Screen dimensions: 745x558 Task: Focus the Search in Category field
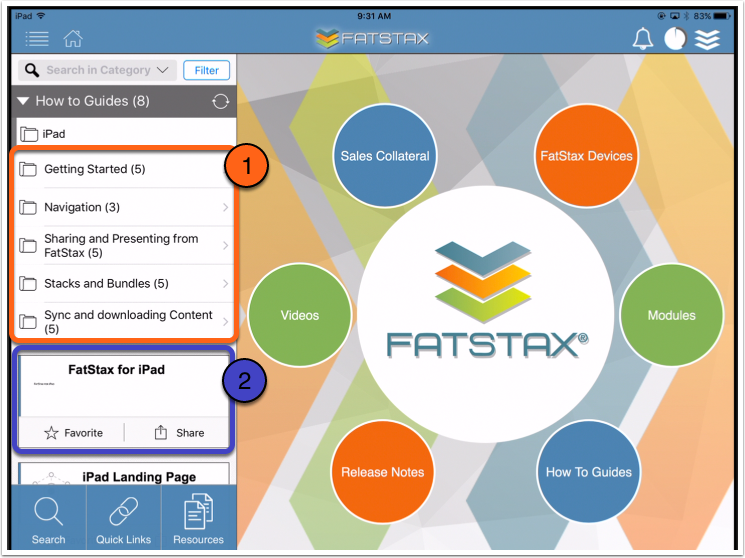coord(97,70)
